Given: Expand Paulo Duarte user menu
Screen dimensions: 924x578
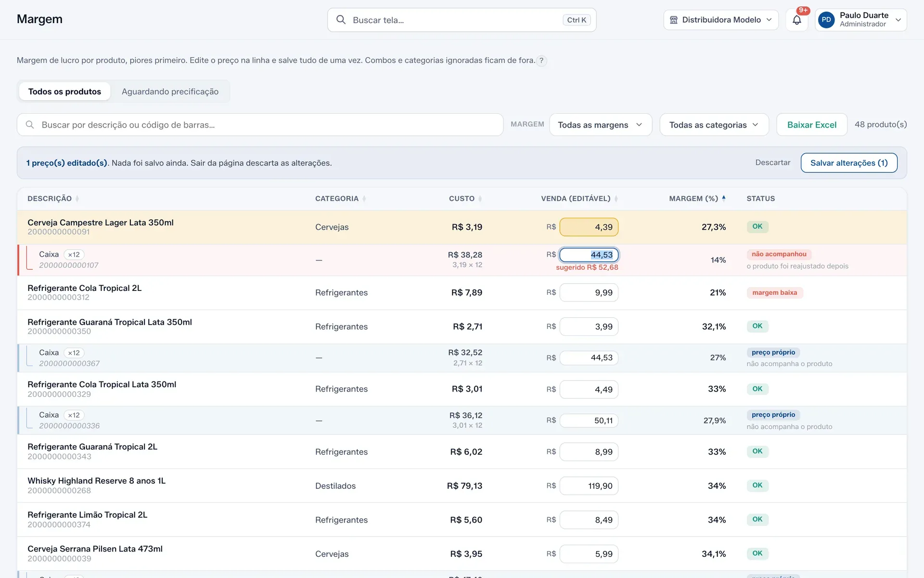Looking at the screenshot, I should (861, 20).
